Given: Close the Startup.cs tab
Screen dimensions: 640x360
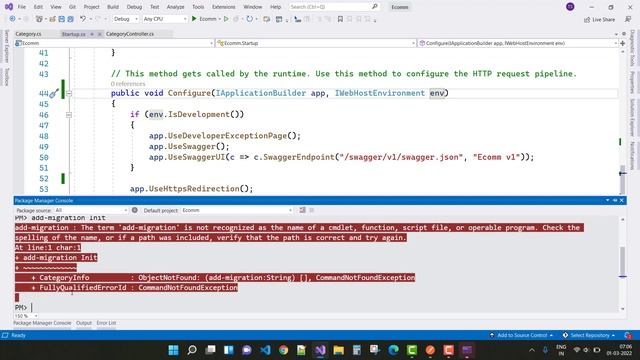Looking at the screenshot, I should pos(99,34).
